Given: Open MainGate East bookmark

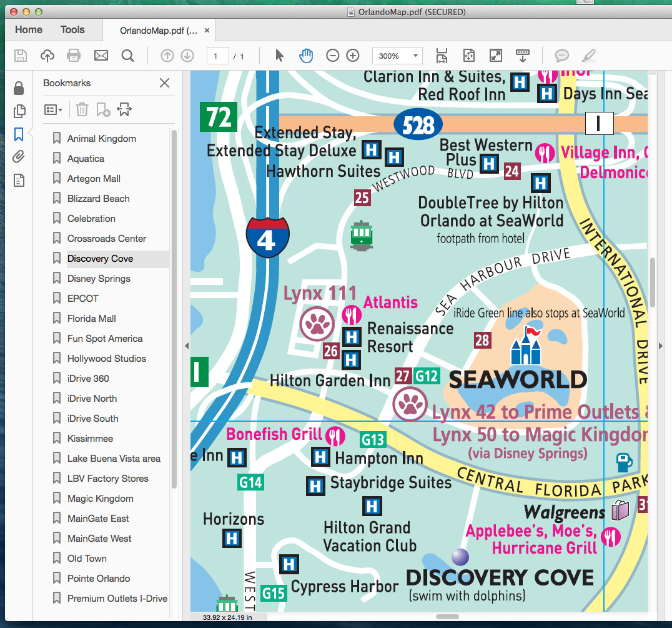Looking at the screenshot, I should (x=98, y=519).
